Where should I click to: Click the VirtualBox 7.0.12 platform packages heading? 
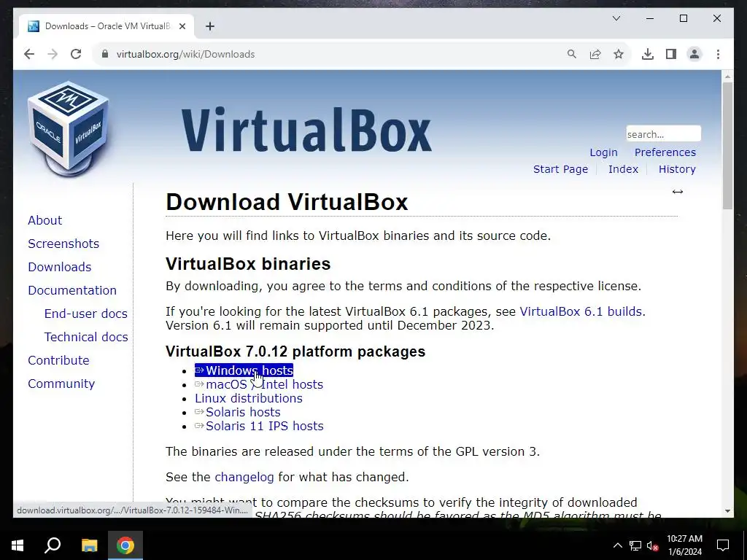click(x=295, y=351)
